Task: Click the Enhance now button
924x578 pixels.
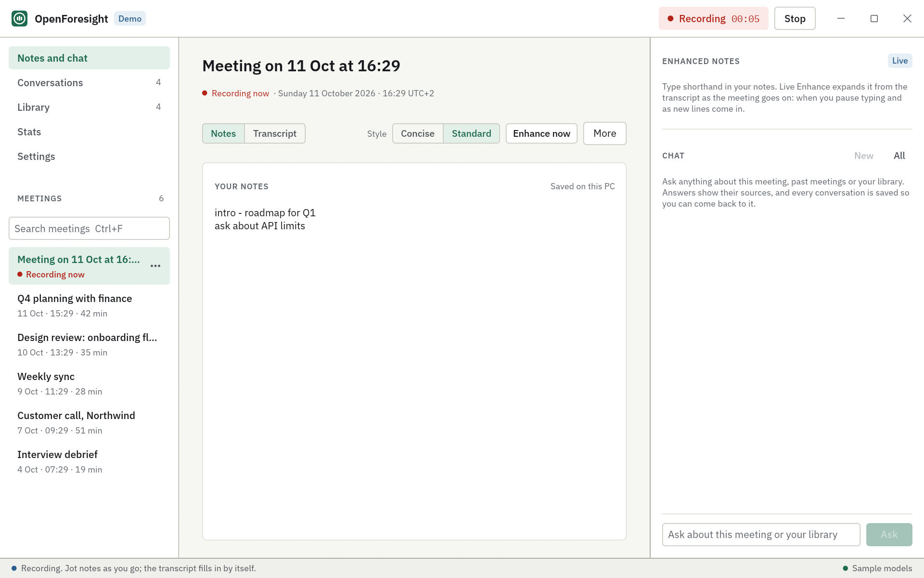Action: coord(541,133)
